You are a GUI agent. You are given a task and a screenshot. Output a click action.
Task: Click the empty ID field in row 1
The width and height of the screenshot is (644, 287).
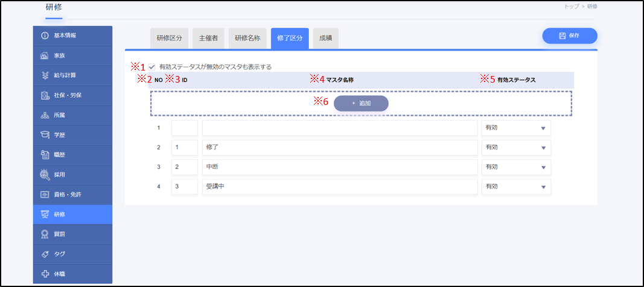click(x=185, y=128)
